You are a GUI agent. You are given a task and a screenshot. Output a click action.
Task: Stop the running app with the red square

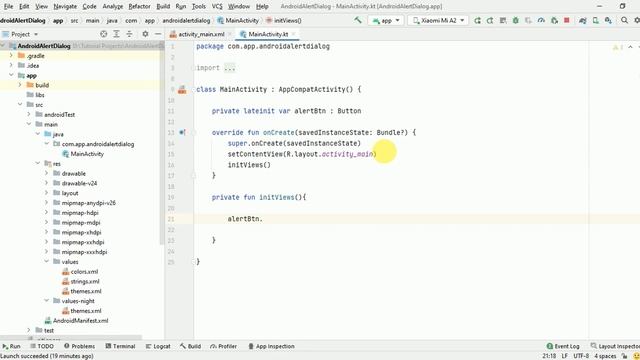point(567,20)
